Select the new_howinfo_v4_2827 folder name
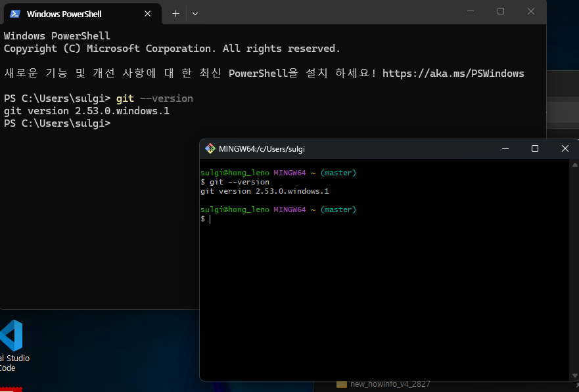Screen dimensions: 579x392 pos(390,384)
